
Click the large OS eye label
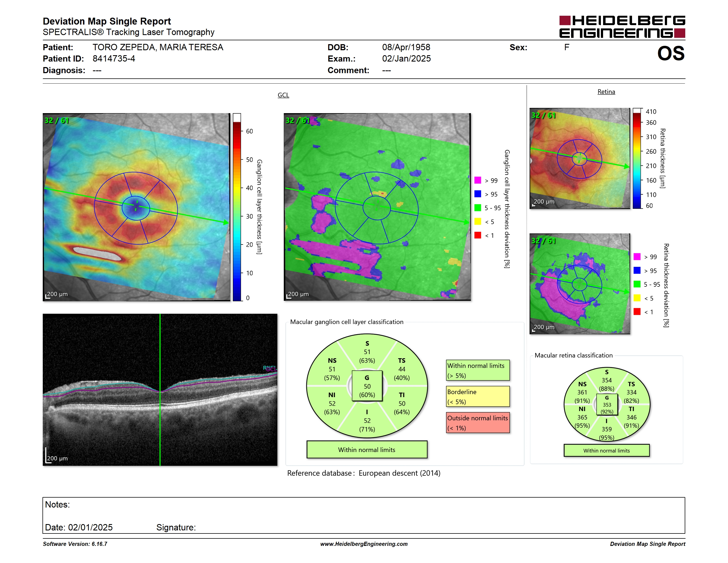[x=671, y=53]
